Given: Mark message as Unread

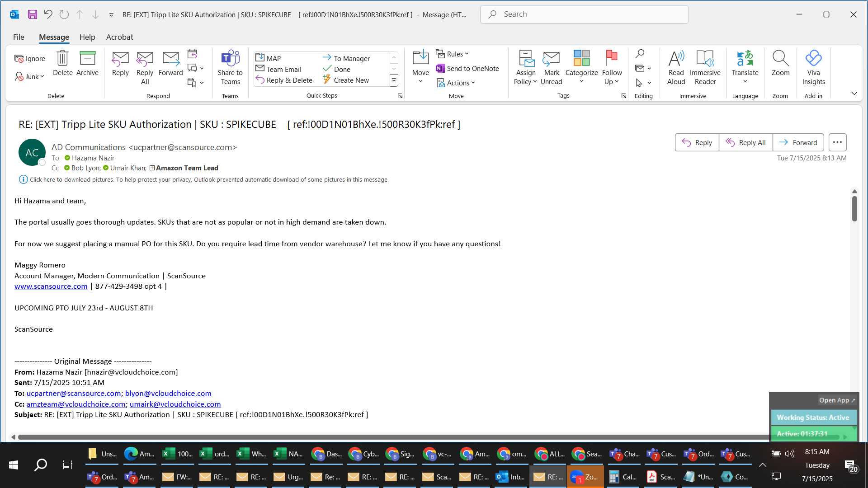Looking at the screenshot, I should [x=552, y=68].
